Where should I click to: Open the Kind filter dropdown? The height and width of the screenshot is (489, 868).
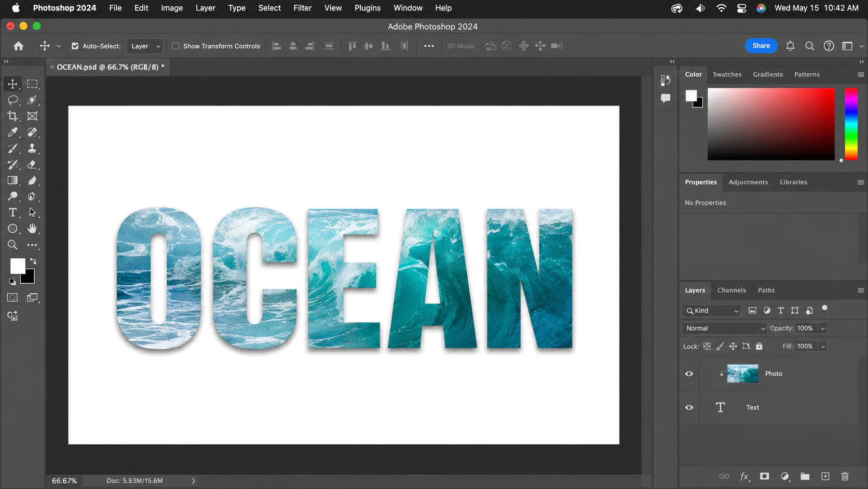712,311
